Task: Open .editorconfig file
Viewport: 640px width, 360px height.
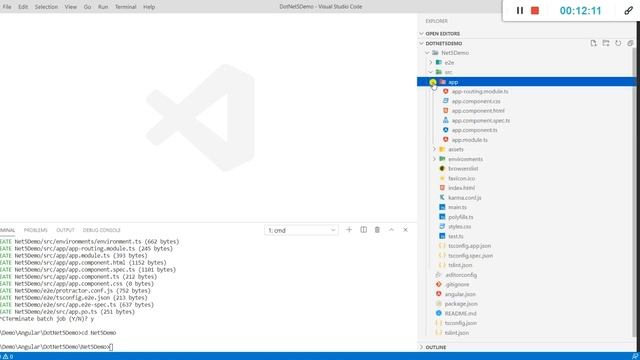Action: pyautogui.click(x=461, y=275)
